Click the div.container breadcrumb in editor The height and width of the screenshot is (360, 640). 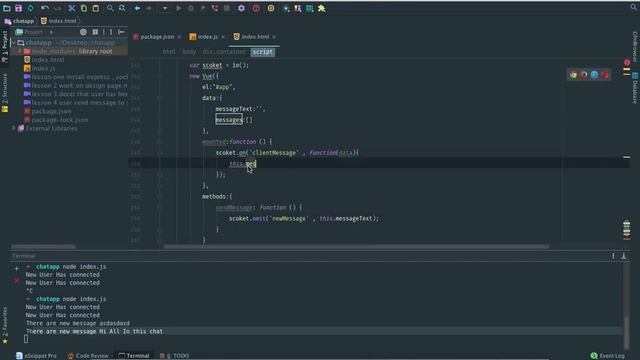tap(224, 52)
